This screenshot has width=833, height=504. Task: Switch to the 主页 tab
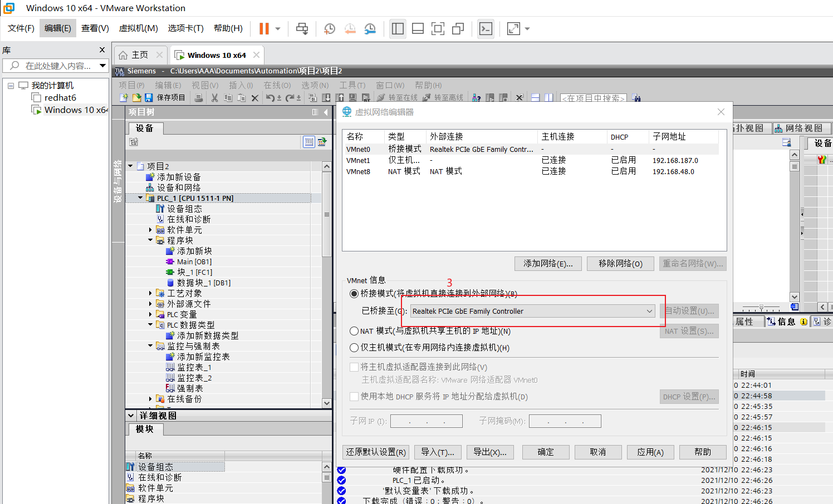point(140,55)
